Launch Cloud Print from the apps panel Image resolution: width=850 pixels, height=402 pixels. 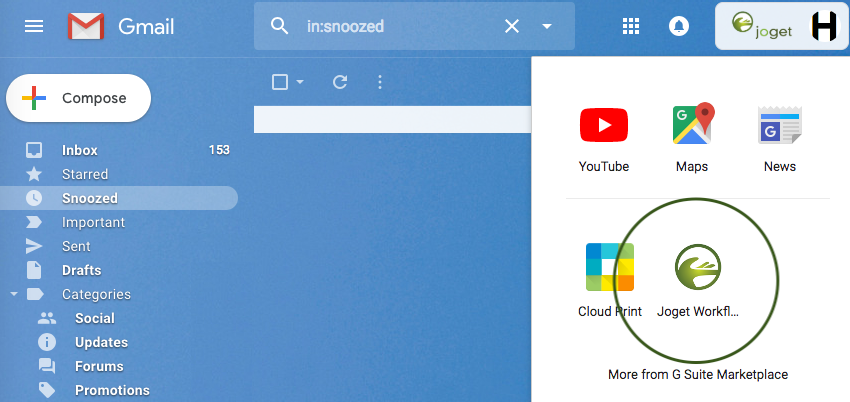click(x=610, y=267)
